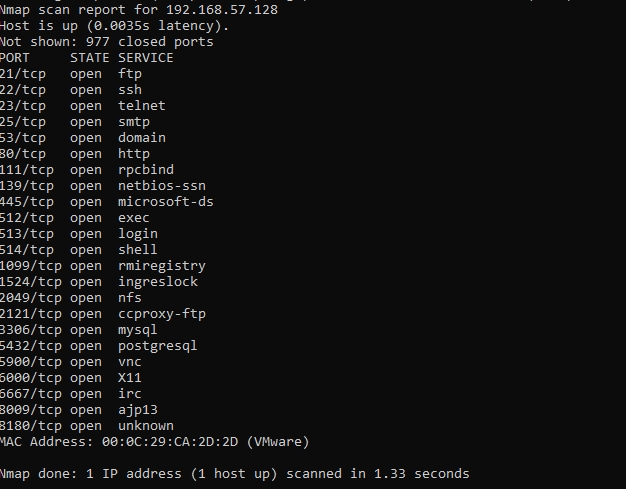Click the MAC address 00:0C:29:CA:2D:2D
626x489 pixels.
[x=170, y=442]
